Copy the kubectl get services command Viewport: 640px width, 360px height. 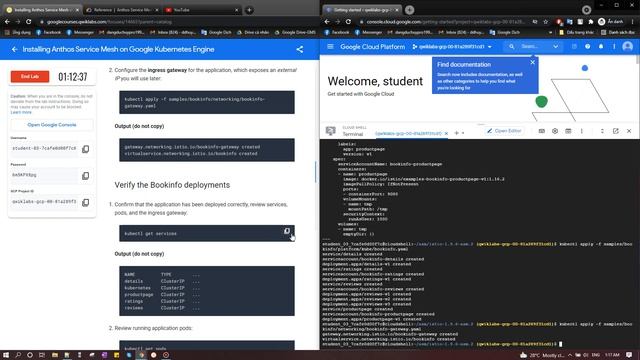(x=287, y=231)
